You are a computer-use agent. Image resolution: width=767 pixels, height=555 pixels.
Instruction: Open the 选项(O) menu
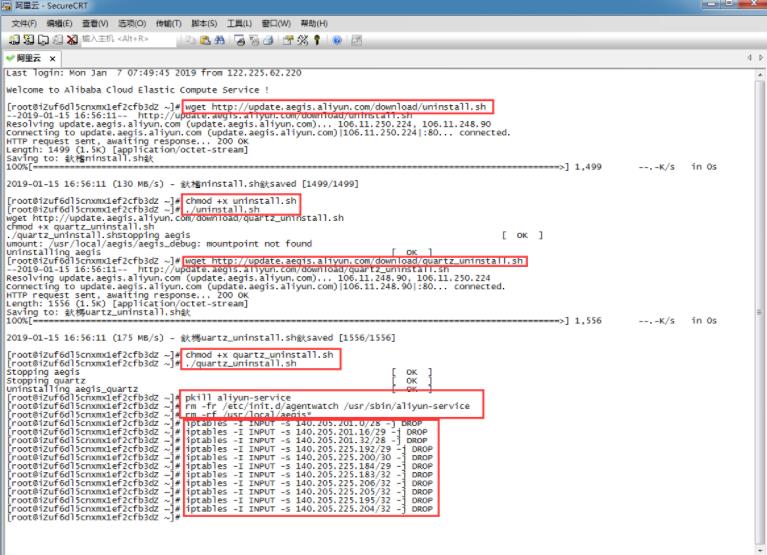coord(132,23)
